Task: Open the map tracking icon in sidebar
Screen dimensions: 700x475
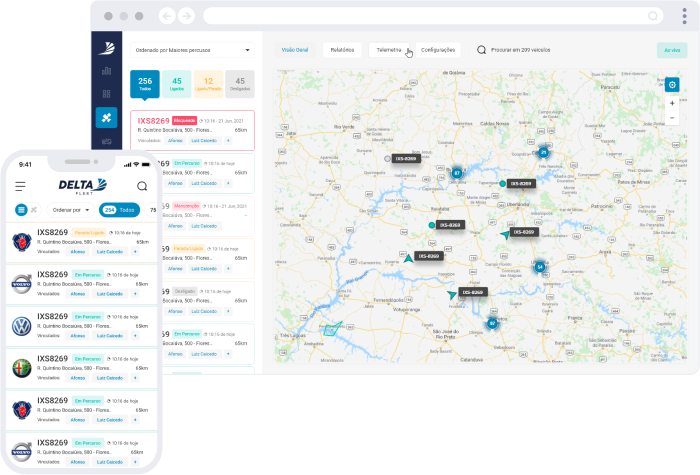Action: (x=106, y=118)
